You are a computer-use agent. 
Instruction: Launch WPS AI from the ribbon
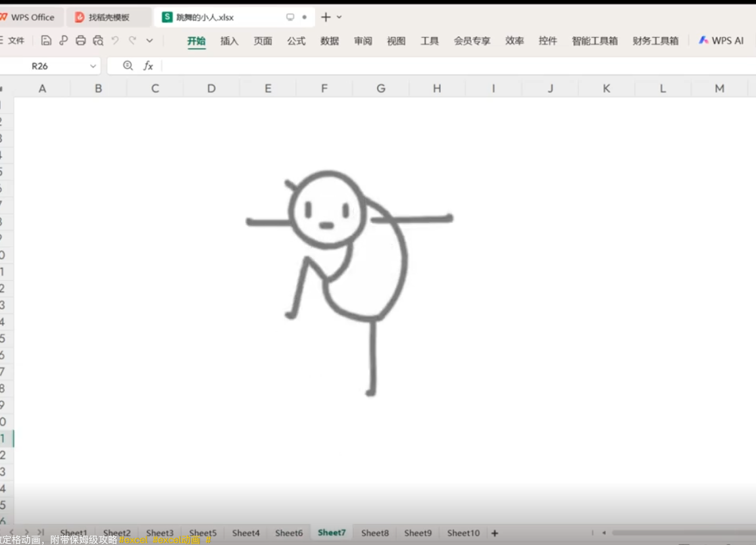tap(721, 41)
